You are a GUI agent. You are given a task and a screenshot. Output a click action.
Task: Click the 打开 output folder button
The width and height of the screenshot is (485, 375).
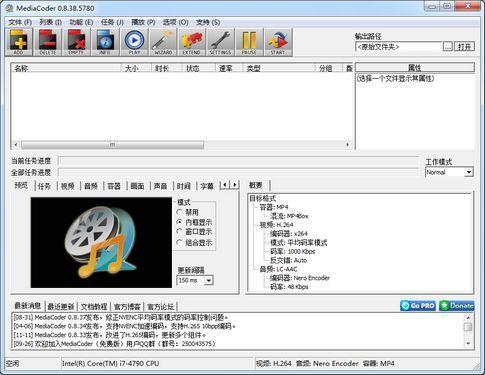(464, 47)
